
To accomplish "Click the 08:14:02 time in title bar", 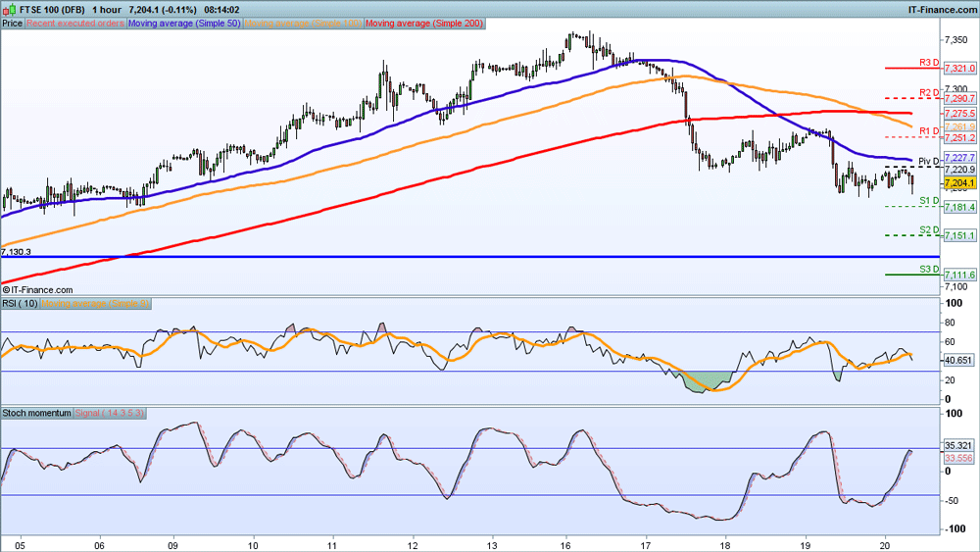I will [x=221, y=10].
